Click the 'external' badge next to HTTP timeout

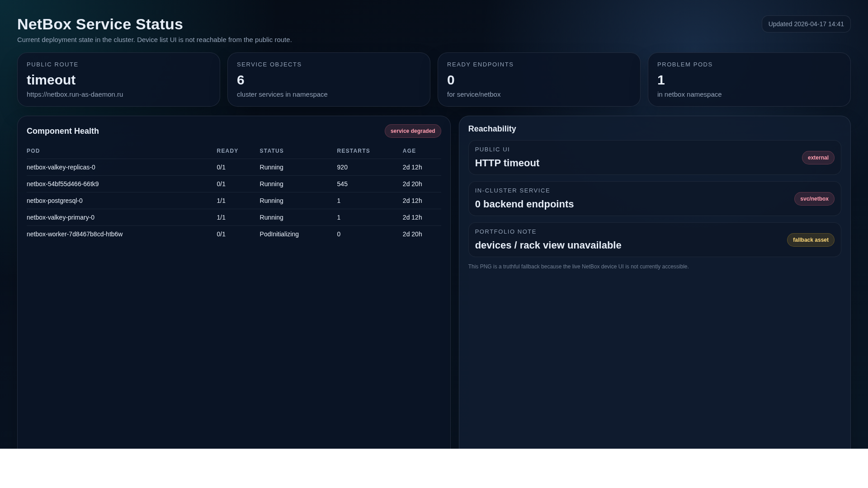[818, 157]
